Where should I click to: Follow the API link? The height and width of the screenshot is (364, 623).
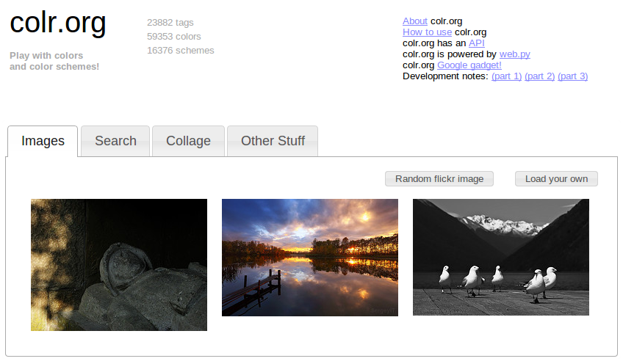coord(476,43)
